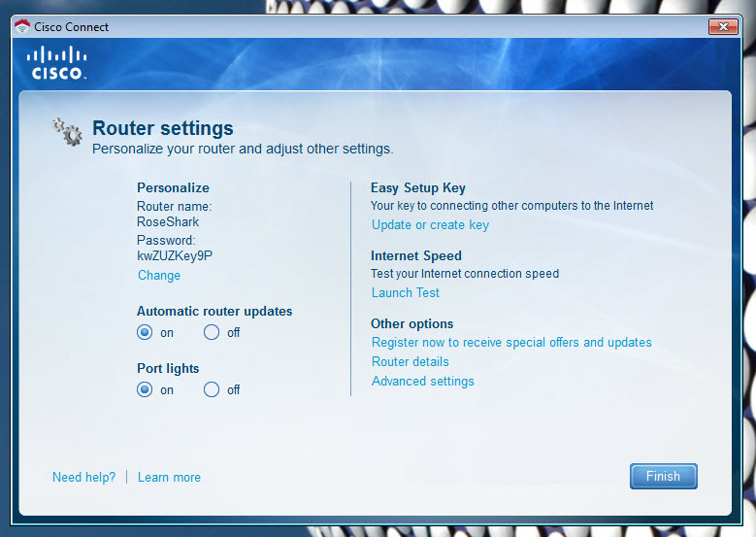Turn port lights off

212,389
